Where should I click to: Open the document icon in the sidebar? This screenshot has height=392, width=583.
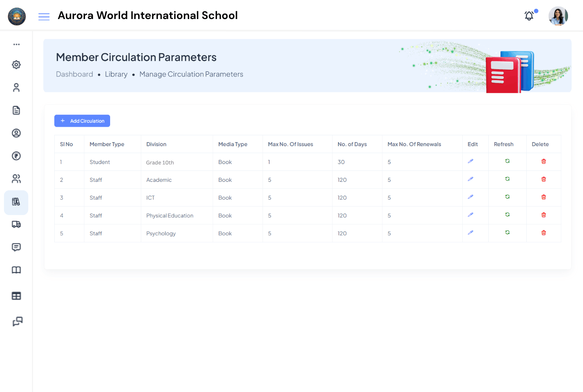16,110
